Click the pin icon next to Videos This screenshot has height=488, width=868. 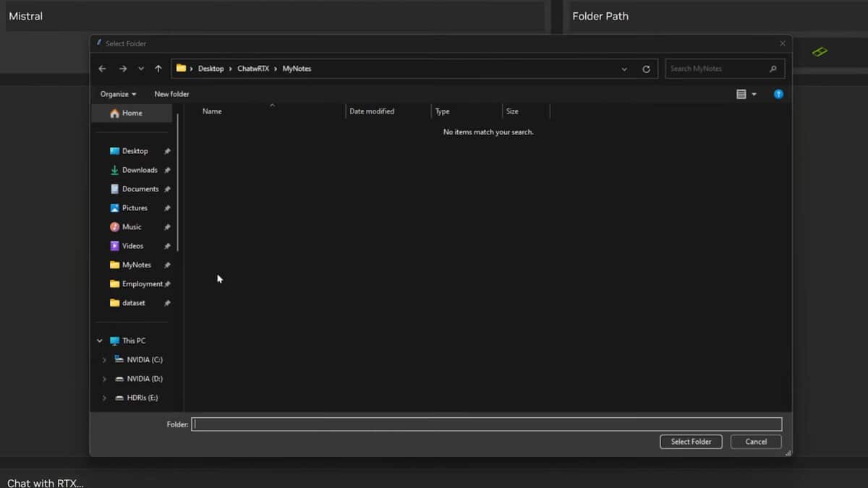click(167, 246)
